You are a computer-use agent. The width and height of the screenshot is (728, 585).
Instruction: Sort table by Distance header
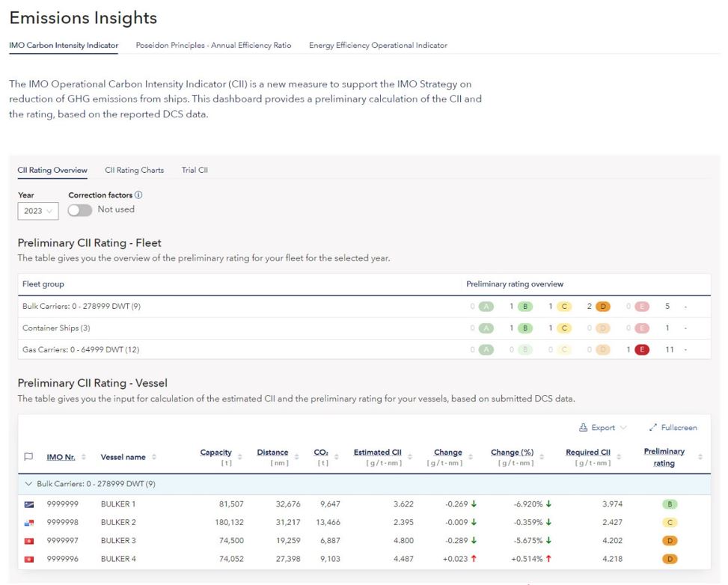coord(272,452)
